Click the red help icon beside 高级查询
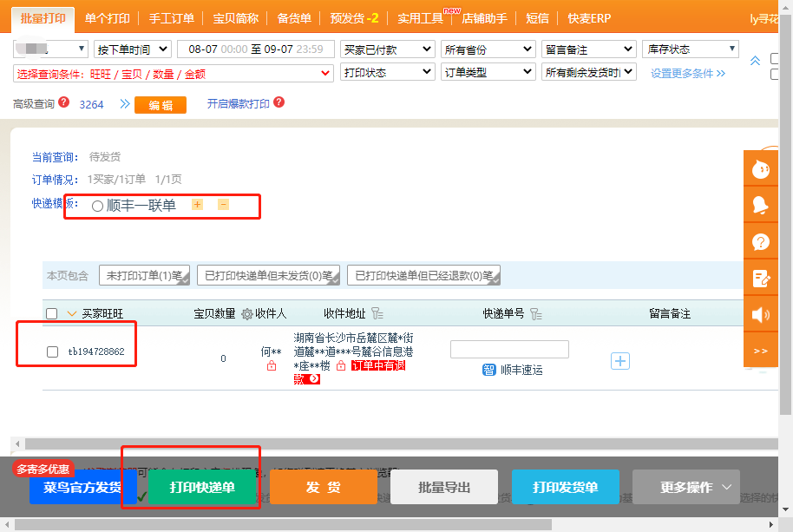Image resolution: width=793 pixels, height=532 pixels. [63, 102]
